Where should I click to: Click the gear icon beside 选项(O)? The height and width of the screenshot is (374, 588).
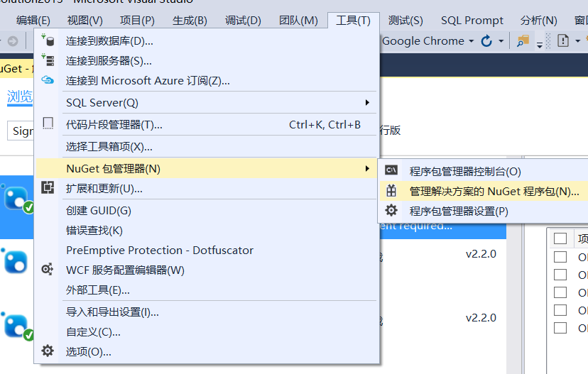[x=48, y=351]
